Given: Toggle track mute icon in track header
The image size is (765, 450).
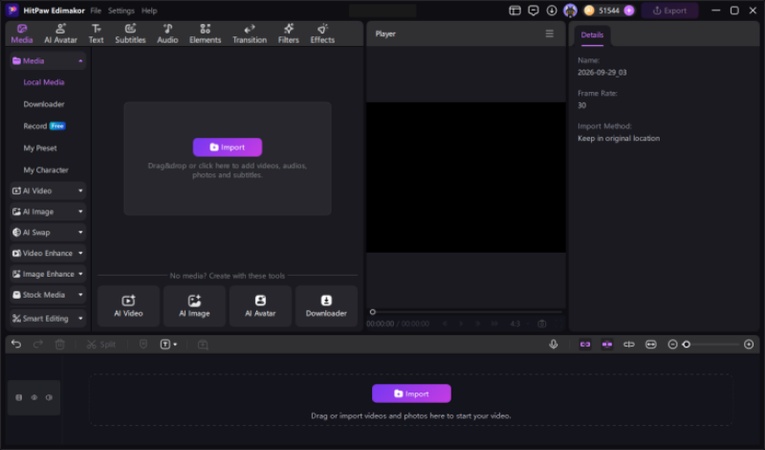Looking at the screenshot, I should click(x=49, y=397).
